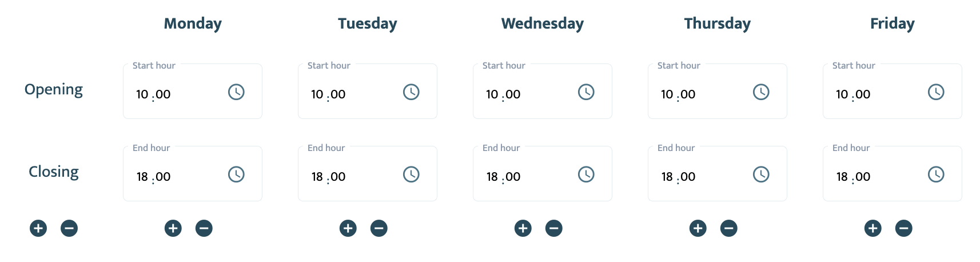
Task: Edit Tuesday start hour 10:00 field
Action: pyautogui.click(x=368, y=91)
